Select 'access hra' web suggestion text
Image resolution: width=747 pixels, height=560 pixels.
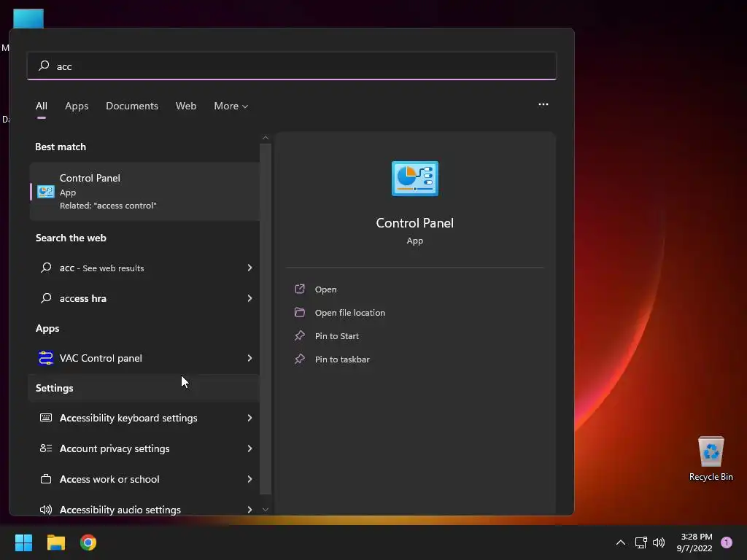83,298
